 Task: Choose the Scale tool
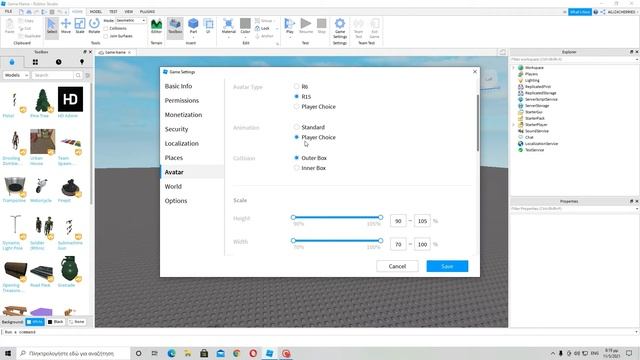point(80,26)
